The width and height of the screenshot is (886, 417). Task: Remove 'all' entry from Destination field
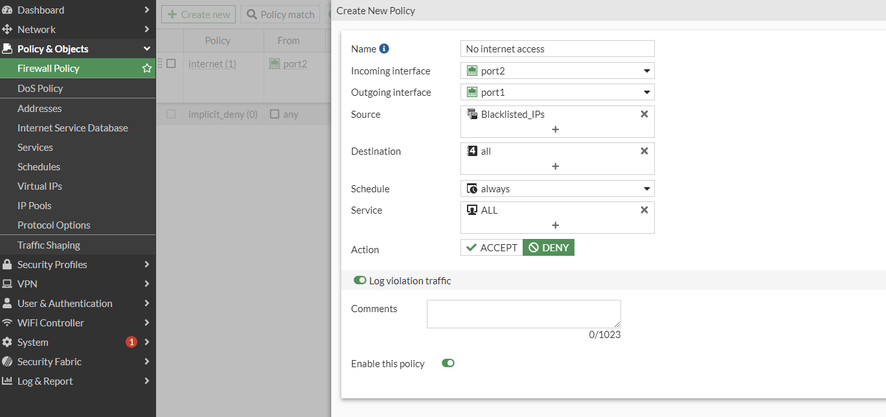click(644, 151)
